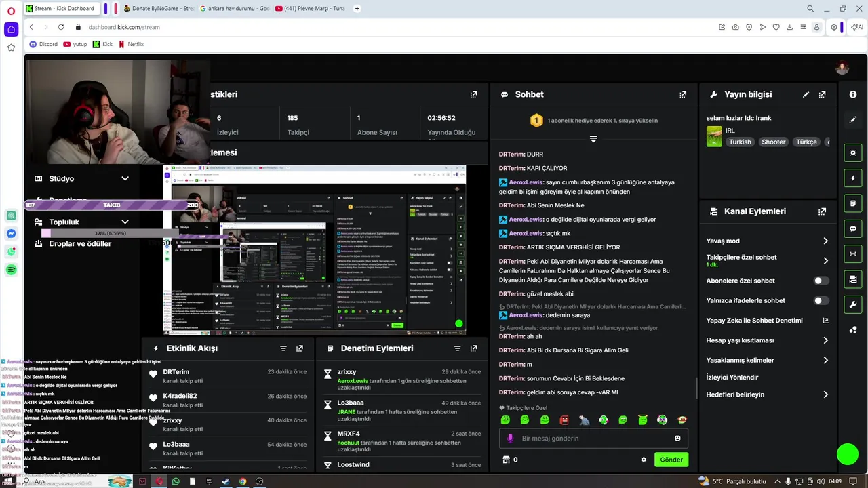
Task: Open yutup bookmark
Action: coord(75,44)
